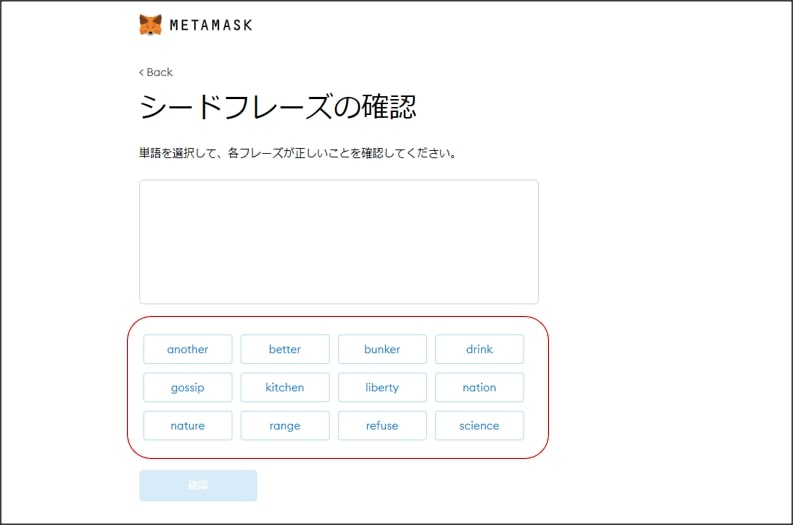This screenshot has height=525, width=793.
Task: Click the "nature" seed word
Action: tap(188, 425)
